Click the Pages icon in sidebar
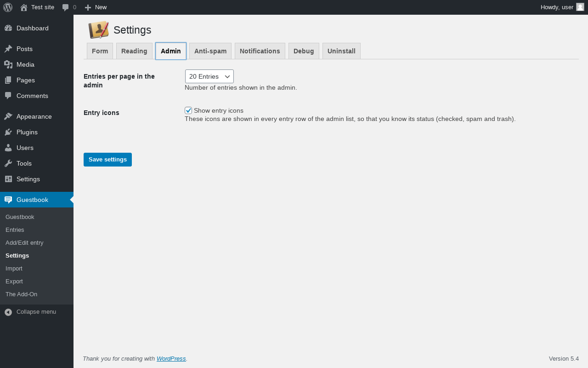This screenshot has height=368, width=588. (x=8, y=80)
